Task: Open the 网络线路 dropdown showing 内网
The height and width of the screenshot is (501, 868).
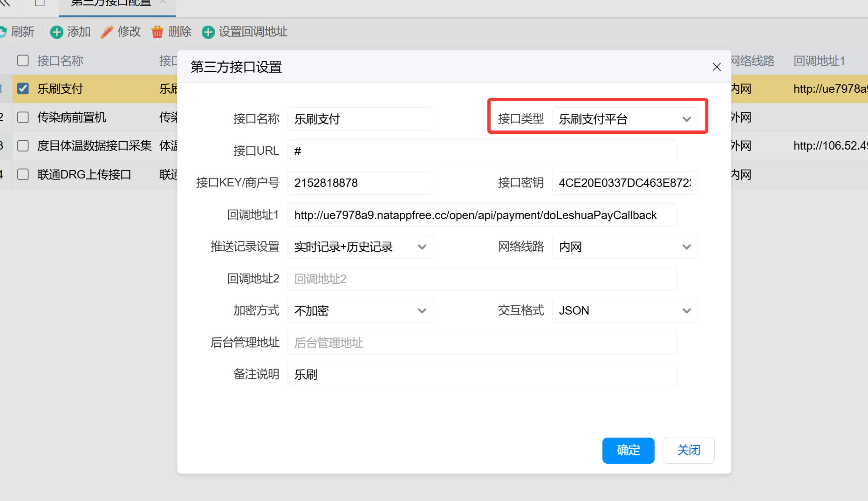Action: (x=624, y=247)
